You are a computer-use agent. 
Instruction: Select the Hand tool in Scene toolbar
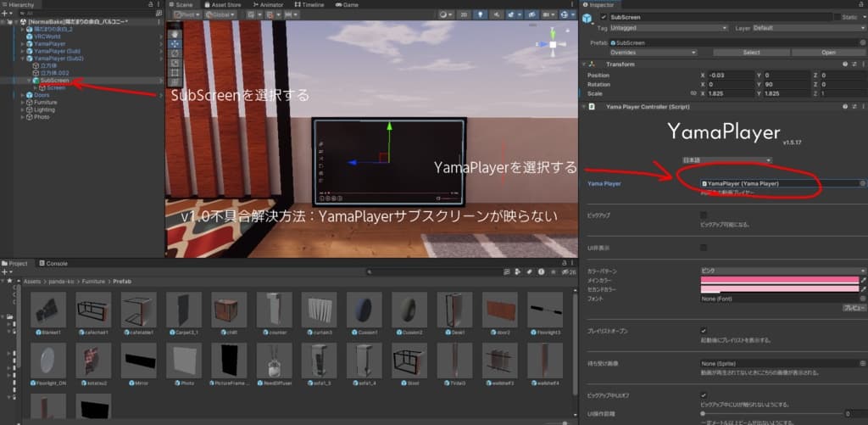(x=175, y=34)
